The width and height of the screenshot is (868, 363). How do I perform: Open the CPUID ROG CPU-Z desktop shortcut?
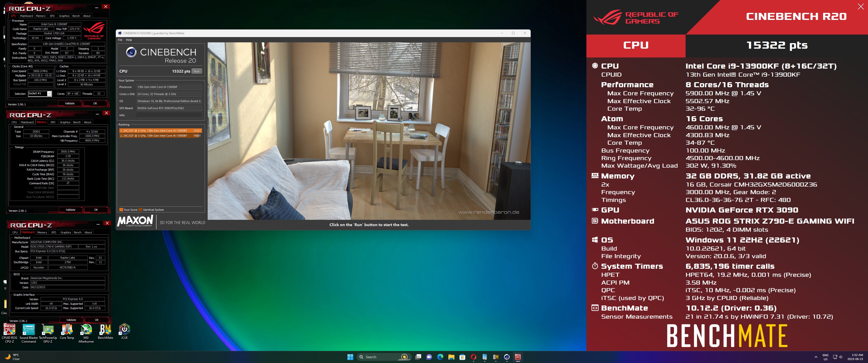9,333
